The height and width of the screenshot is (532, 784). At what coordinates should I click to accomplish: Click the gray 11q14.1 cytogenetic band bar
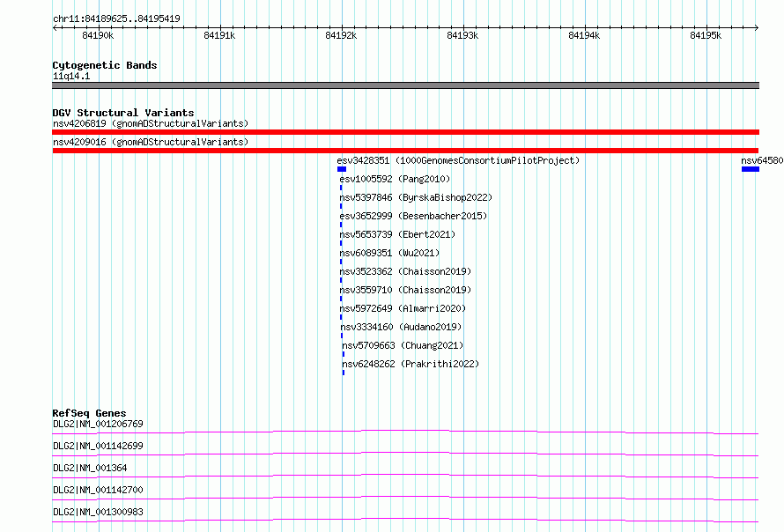(405, 85)
